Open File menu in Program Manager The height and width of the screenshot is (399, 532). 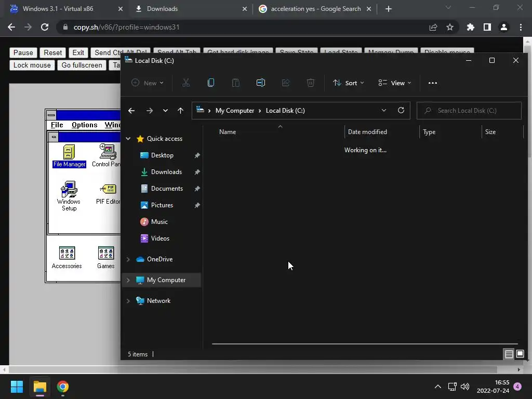point(57,125)
